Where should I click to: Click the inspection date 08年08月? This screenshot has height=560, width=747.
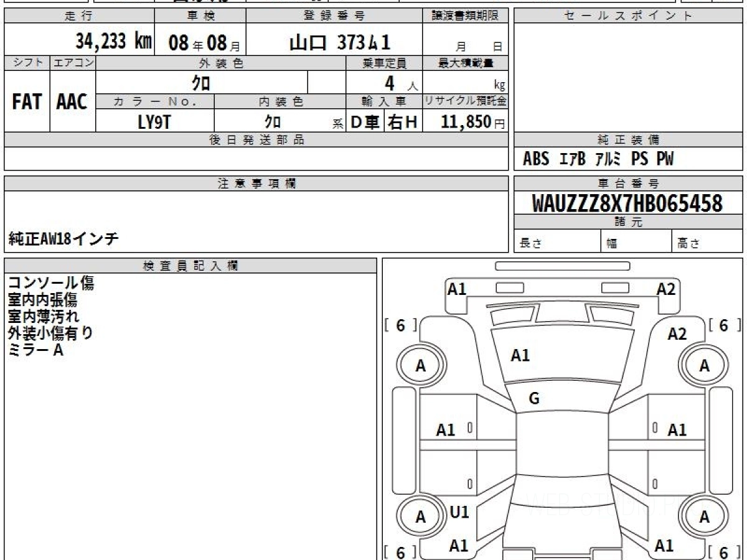[x=204, y=42]
